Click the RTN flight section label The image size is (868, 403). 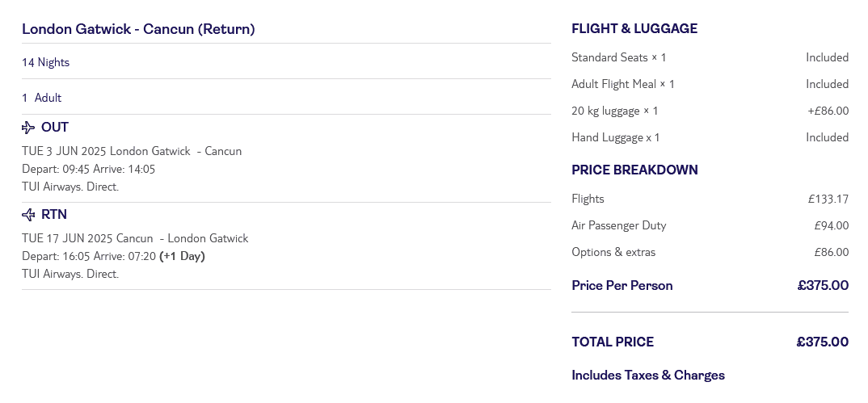pyautogui.click(x=54, y=215)
